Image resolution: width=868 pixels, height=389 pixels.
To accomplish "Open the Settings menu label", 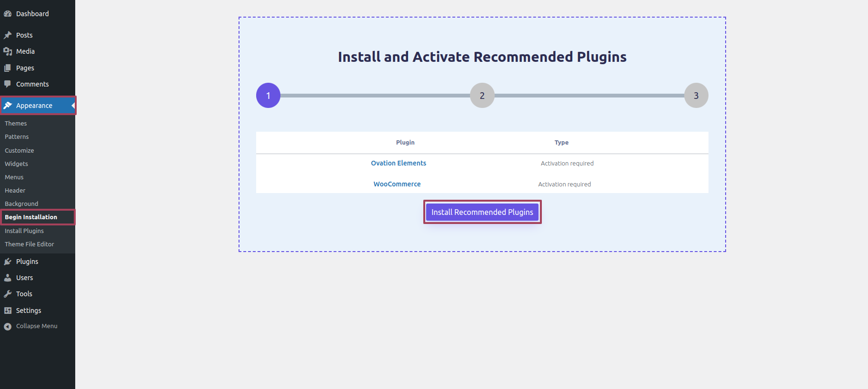I will point(29,311).
